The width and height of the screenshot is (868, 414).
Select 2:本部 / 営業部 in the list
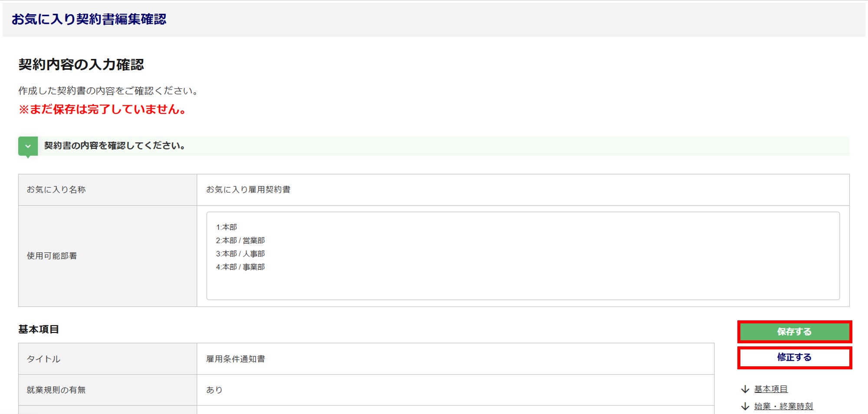click(240, 241)
